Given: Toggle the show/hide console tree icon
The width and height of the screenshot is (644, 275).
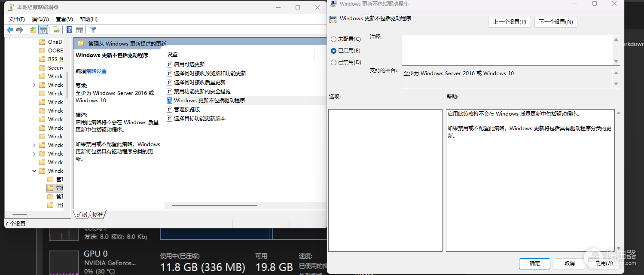Looking at the screenshot, I should (x=43, y=30).
